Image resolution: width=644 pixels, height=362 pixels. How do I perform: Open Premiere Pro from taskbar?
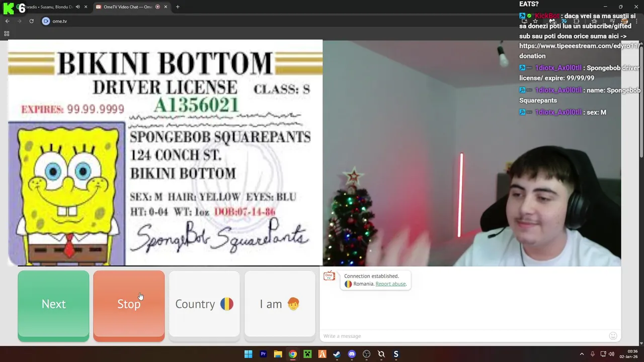(263, 354)
